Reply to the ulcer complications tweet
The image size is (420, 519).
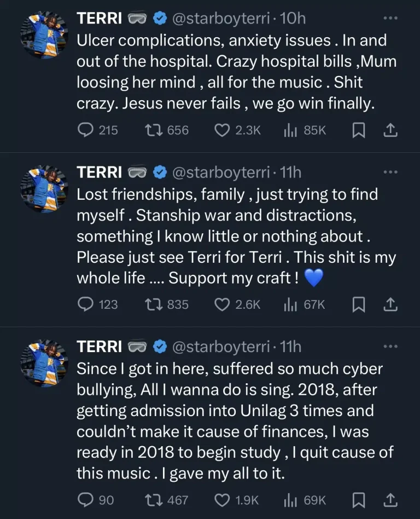86,130
